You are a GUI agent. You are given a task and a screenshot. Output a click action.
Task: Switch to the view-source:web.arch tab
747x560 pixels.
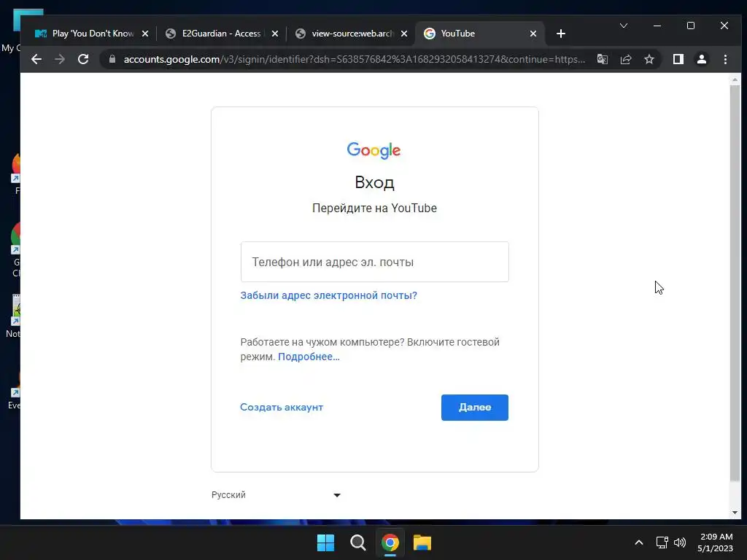[351, 34]
